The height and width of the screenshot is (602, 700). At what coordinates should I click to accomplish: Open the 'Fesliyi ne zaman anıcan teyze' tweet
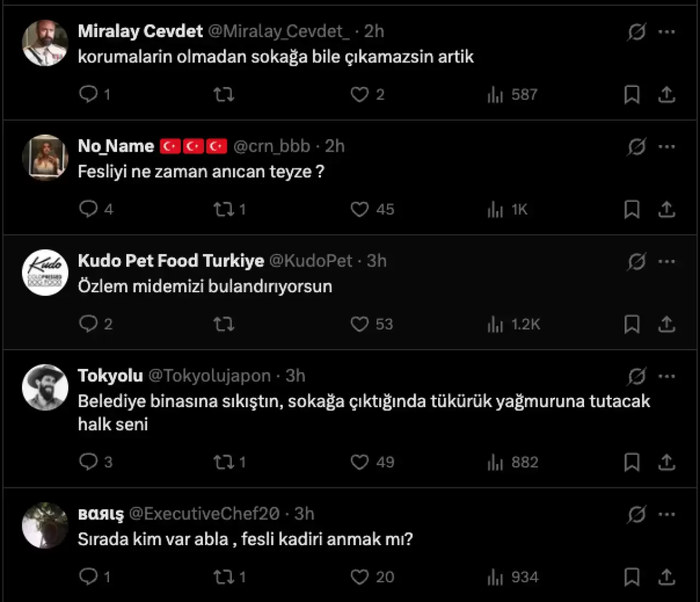click(201, 172)
